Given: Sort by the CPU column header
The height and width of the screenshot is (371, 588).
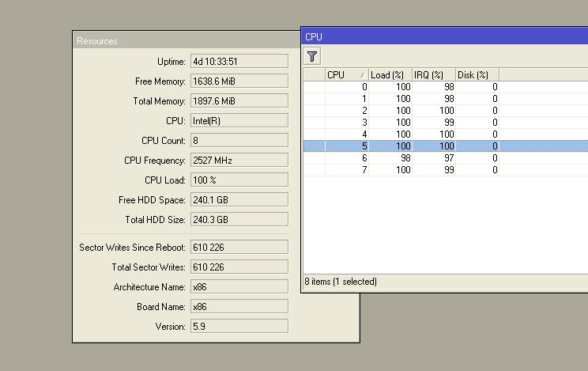Looking at the screenshot, I should 346,74.
